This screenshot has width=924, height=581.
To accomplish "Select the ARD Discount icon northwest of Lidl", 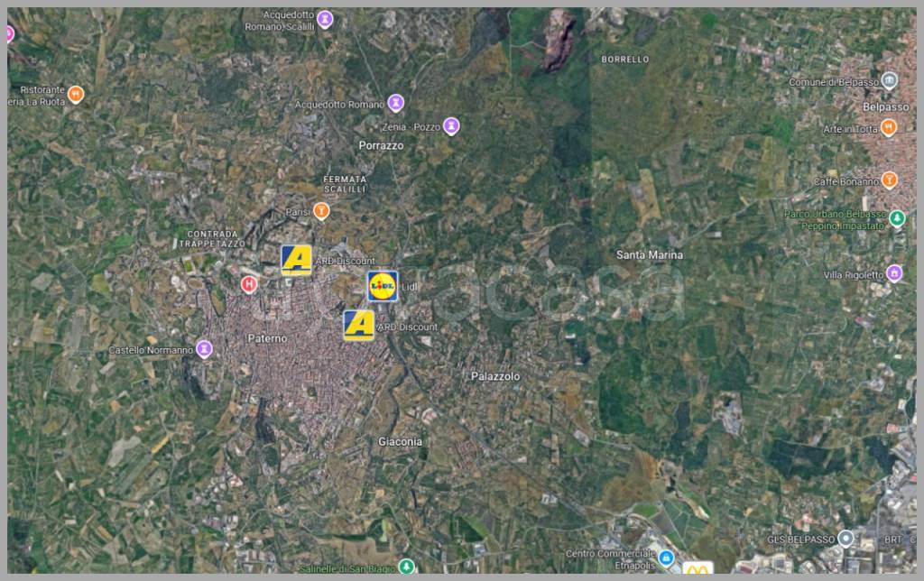I will (x=296, y=260).
